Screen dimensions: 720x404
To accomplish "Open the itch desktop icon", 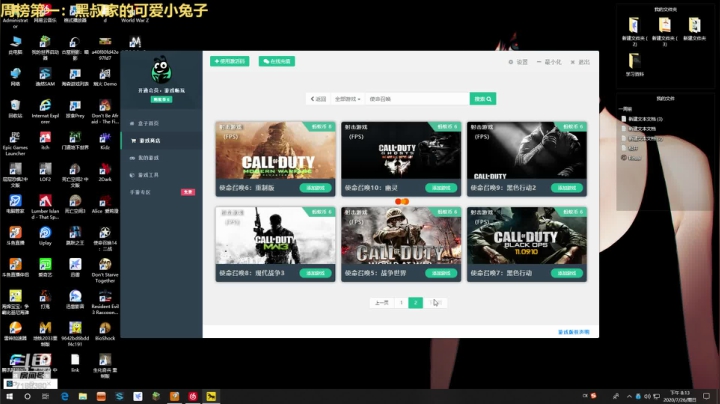I will tap(45, 140).
